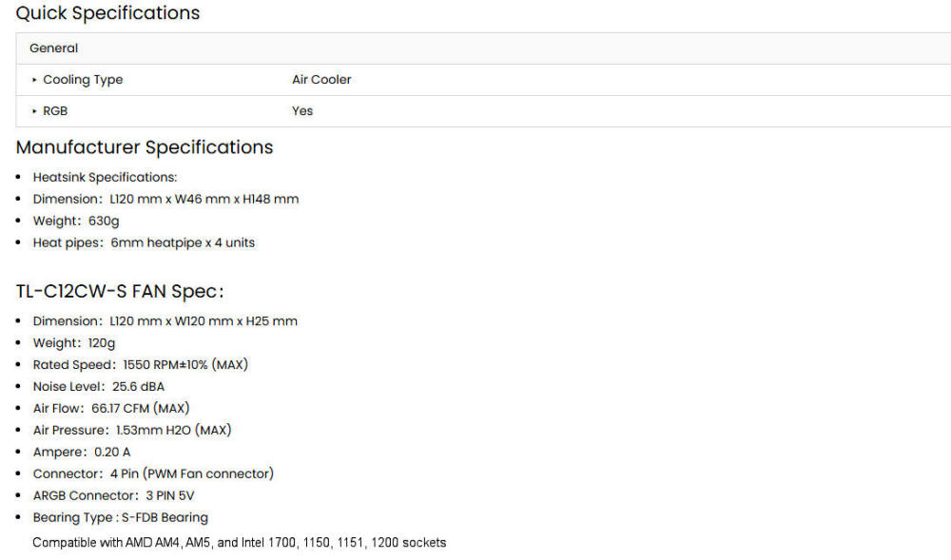Click the Air Cooler value

coord(321,80)
